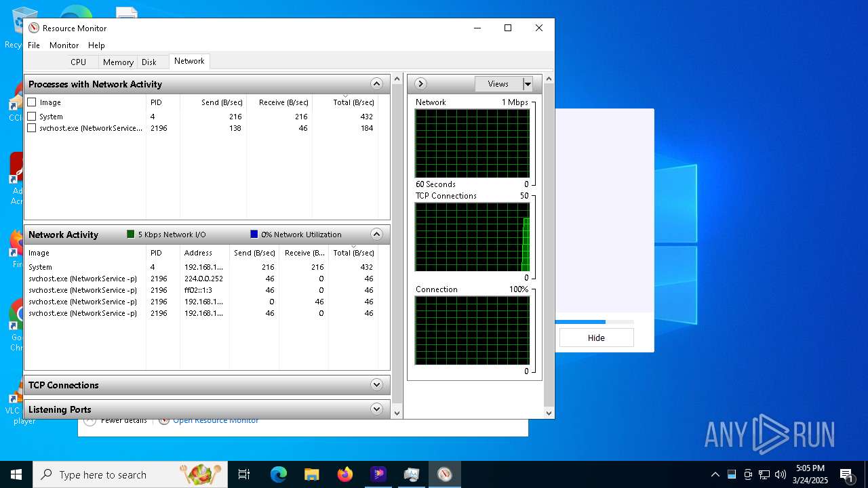Expand the Listening Ports section
The width and height of the screenshot is (868, 488).
click(377, 409)
